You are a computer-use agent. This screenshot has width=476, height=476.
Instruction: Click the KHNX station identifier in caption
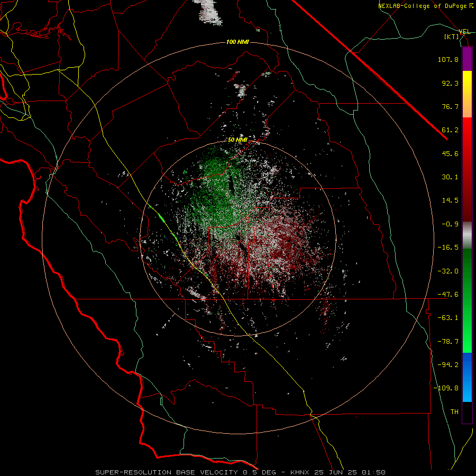300,472
